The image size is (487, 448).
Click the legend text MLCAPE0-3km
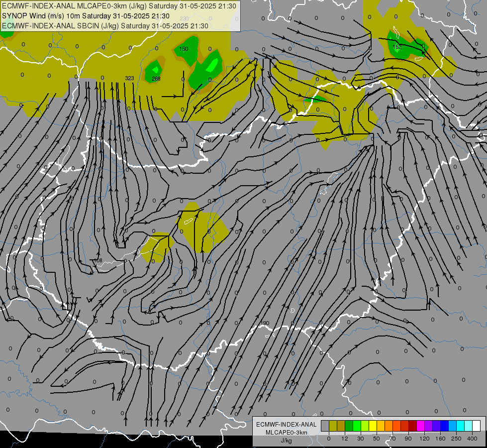pyautogui.click(x=286, y=433)
